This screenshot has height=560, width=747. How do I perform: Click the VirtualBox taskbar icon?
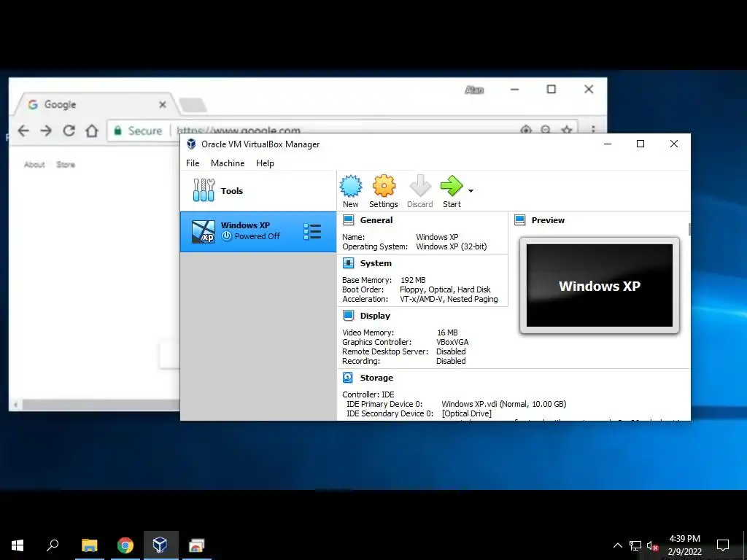(160, 545)
